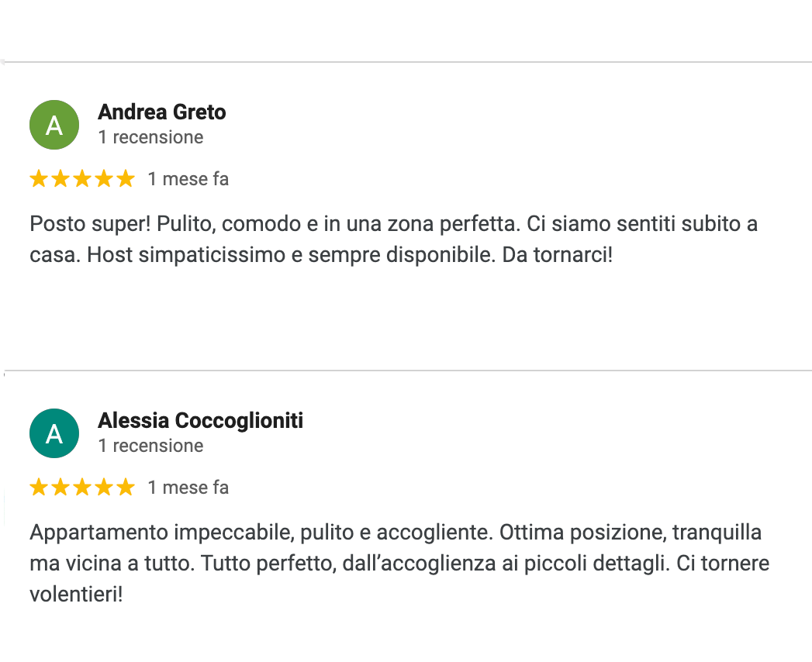Viewport: 812px width, 662px height.
Task: Open the Alessia Coccoglioniti reviewer name
Action: coord(200,421)
